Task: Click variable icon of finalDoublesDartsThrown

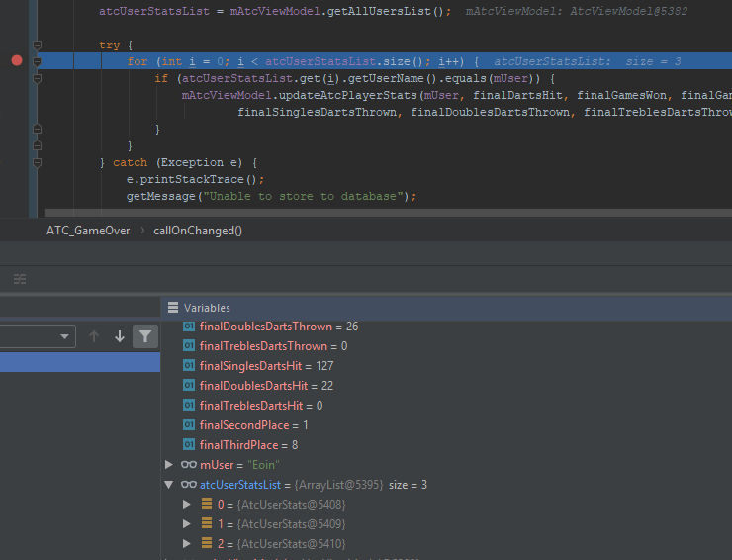Action: click(x=189, y=326)
